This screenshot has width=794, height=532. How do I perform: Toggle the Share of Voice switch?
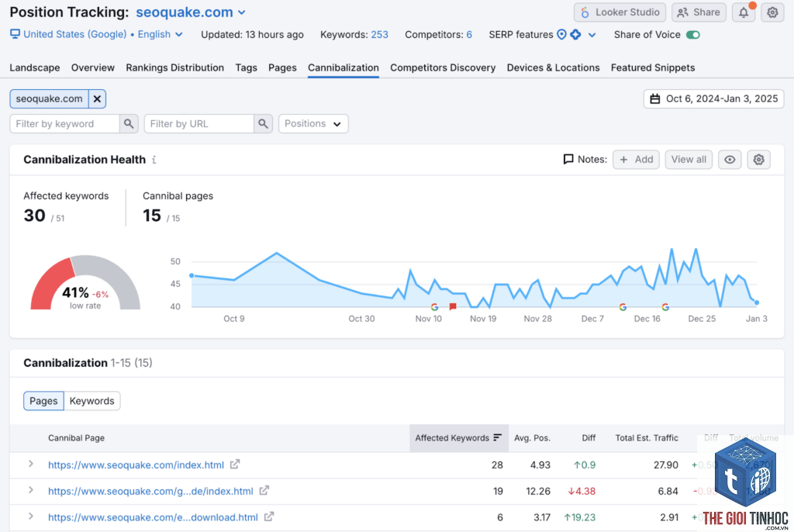(x=692, y=34)
